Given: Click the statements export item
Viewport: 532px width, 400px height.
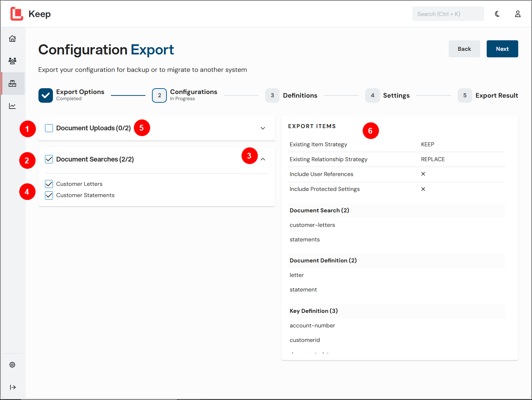Looking at the screenshot, I should click(x=305, y=240).
